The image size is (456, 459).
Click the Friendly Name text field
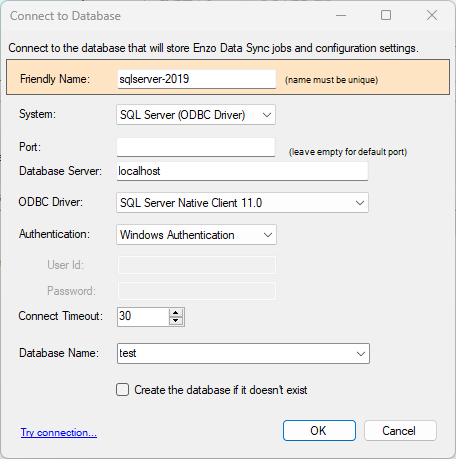point(197,79)
